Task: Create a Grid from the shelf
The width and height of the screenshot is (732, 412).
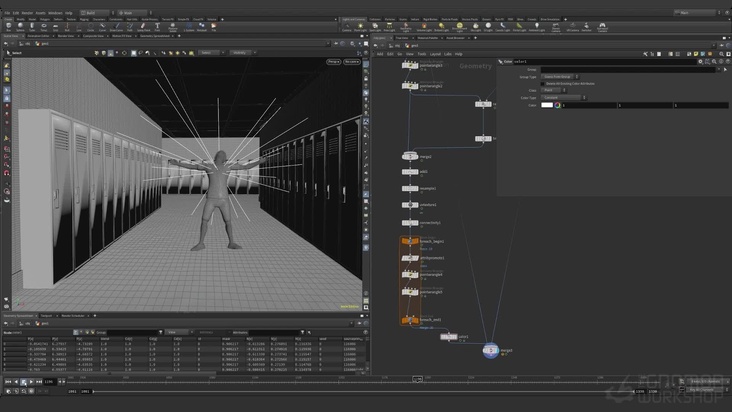Action: [x=56, y=27]
